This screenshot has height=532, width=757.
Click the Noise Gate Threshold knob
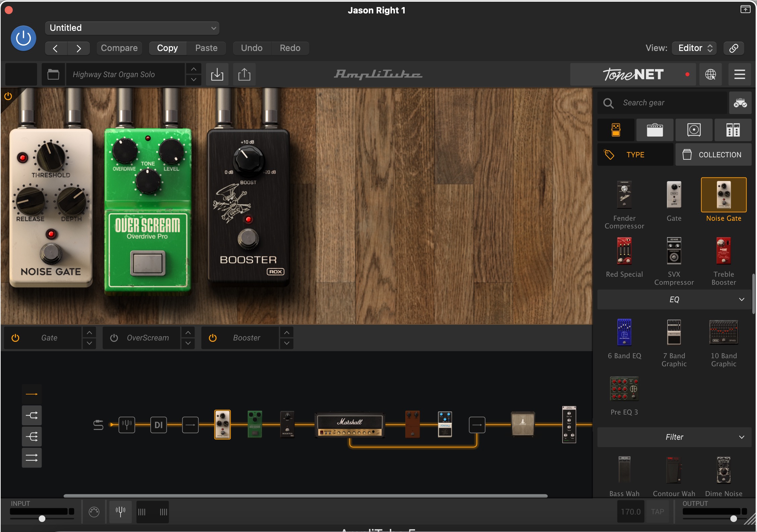pos(51,156)
